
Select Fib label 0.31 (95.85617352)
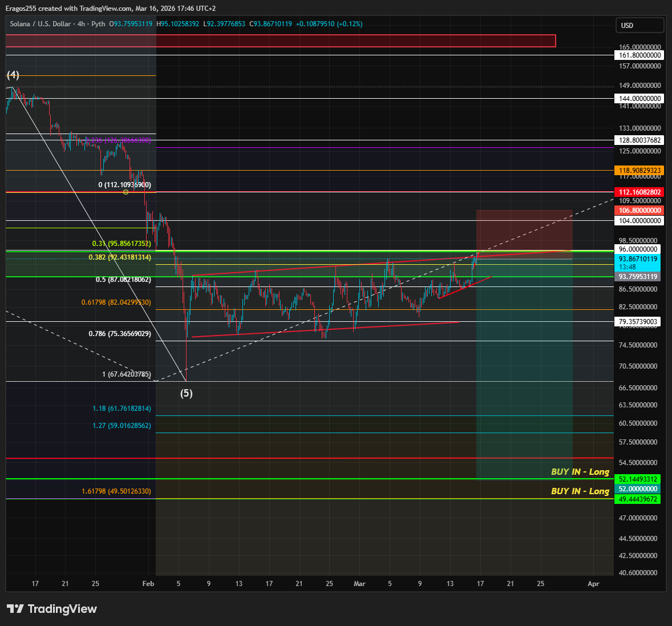point(122,244)
